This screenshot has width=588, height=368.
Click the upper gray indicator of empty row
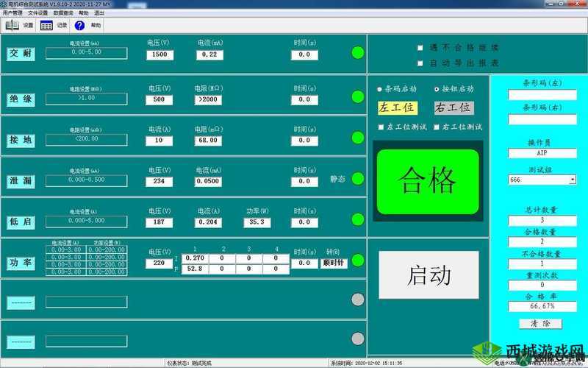point(358,300)
